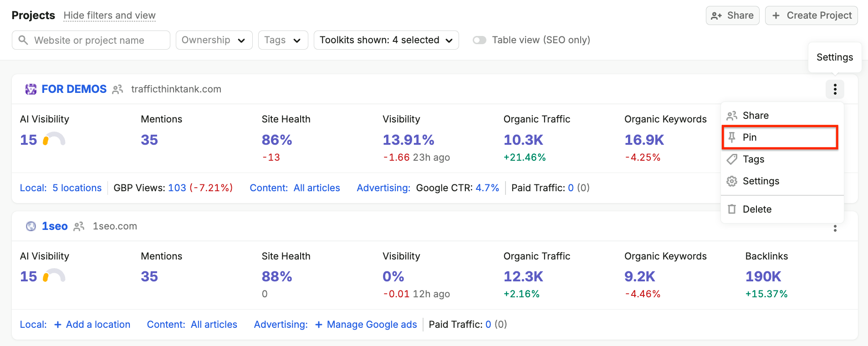Viewport: 868px width, 346px height.
Task: Click 16.9K Organic Keywords value
Action: click(x=644, y=140)
